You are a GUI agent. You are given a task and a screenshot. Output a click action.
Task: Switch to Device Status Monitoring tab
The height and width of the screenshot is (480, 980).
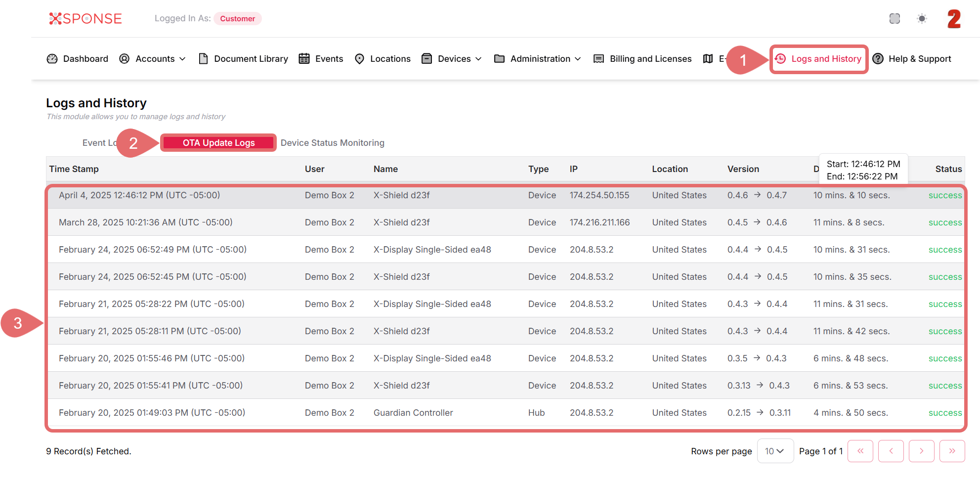coord(332,143)
